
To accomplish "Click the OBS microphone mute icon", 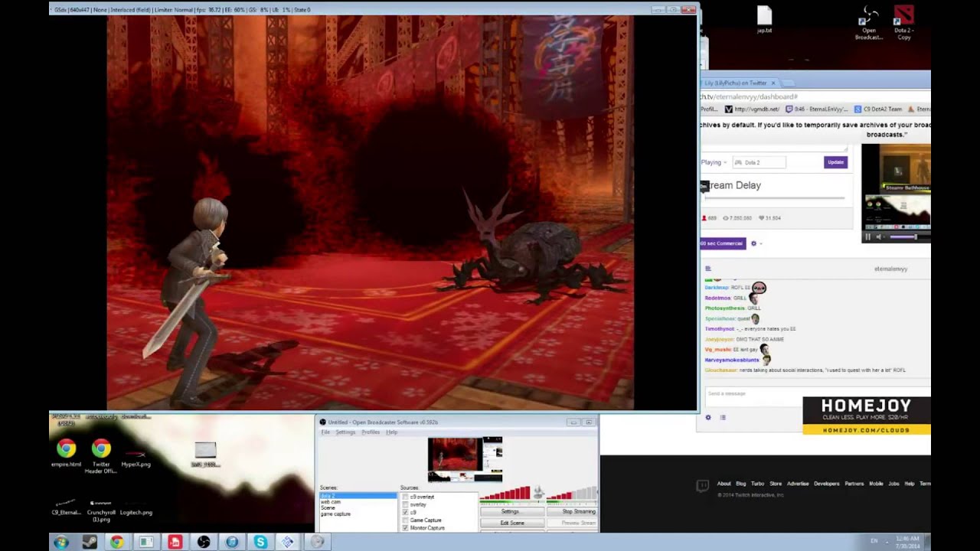I will [538, 492].
